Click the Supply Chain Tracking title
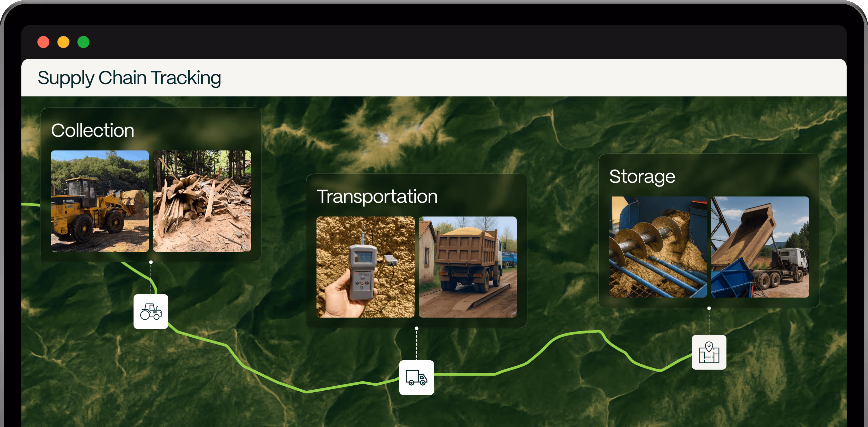This screenshot has width=868, height=427. tap(130, 78)
